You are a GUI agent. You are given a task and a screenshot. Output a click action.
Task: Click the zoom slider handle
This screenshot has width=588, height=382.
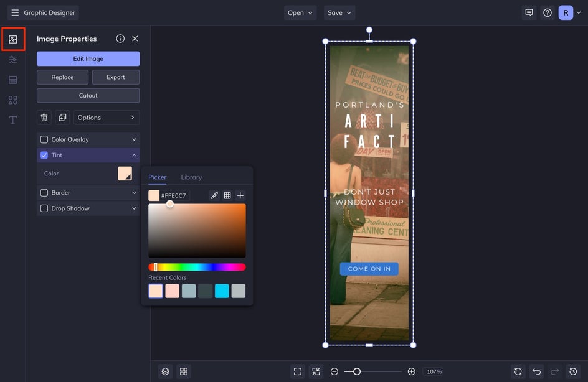click(357, 371)
